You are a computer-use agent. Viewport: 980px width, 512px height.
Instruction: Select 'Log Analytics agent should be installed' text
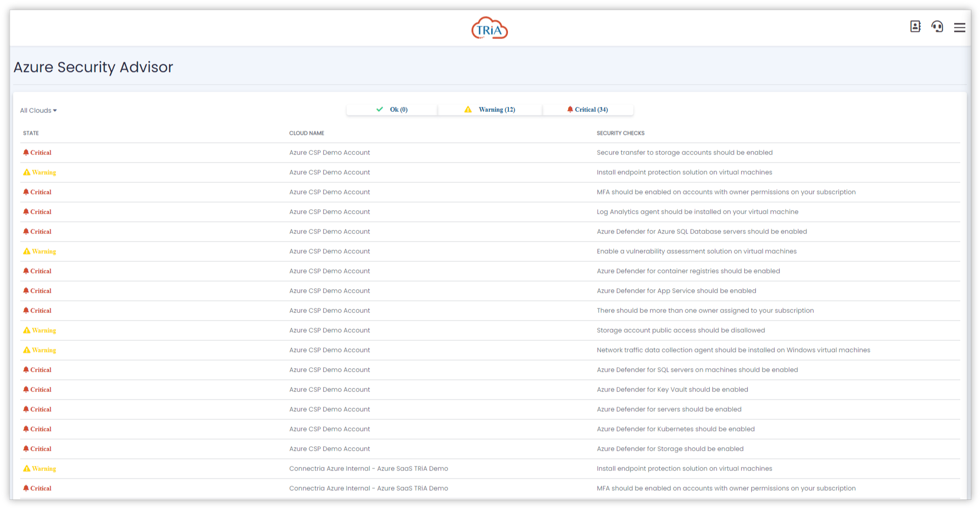[x=697, y=212]
